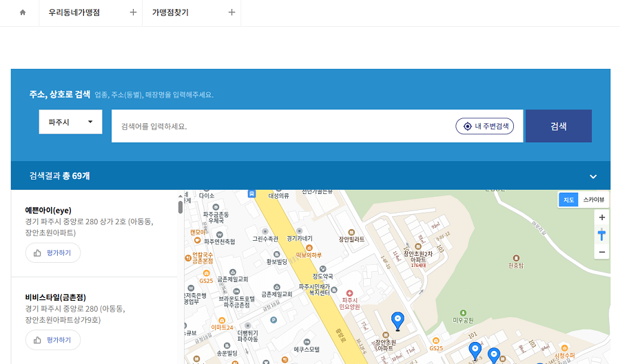The width and height of the screenshot is (620, 364).
Task: Click the parking P icon on map
Action: pyautogui.click(x=273, y=320)
